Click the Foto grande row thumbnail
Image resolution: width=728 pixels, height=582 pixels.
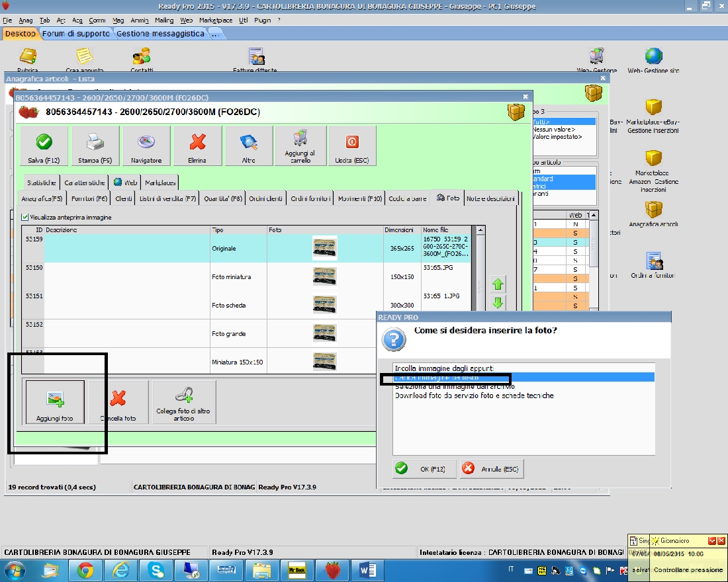324,333
